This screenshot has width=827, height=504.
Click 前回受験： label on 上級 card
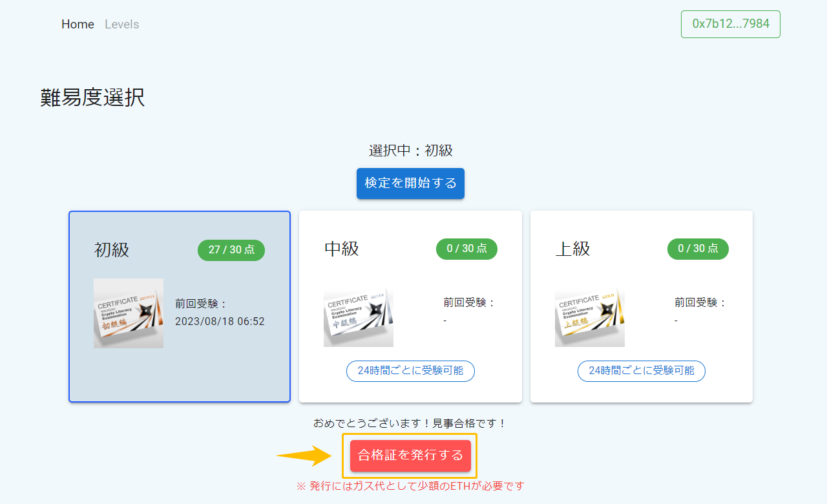pyautogui.click(x=701, y=302)
